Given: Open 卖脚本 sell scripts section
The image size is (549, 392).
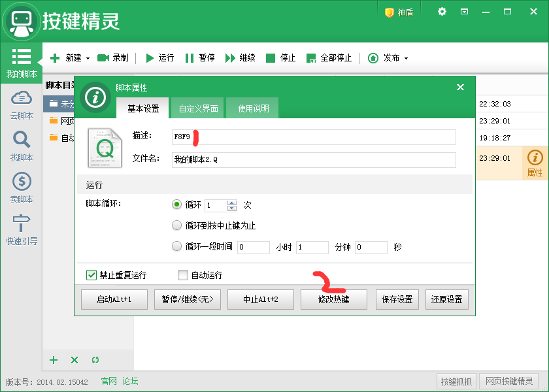Looking at the screenshot, I should pyautogui.click(x=22, y=188).
